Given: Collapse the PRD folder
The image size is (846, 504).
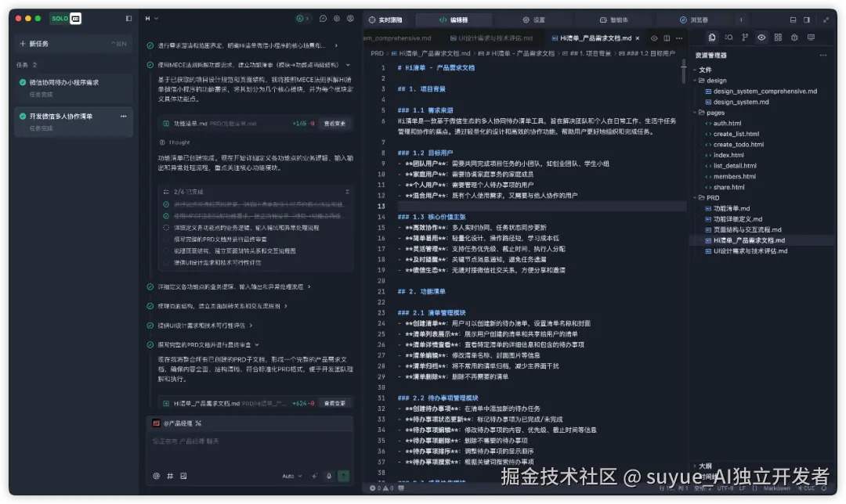Looking at the screenshot, I should click(x=707, y=198).
